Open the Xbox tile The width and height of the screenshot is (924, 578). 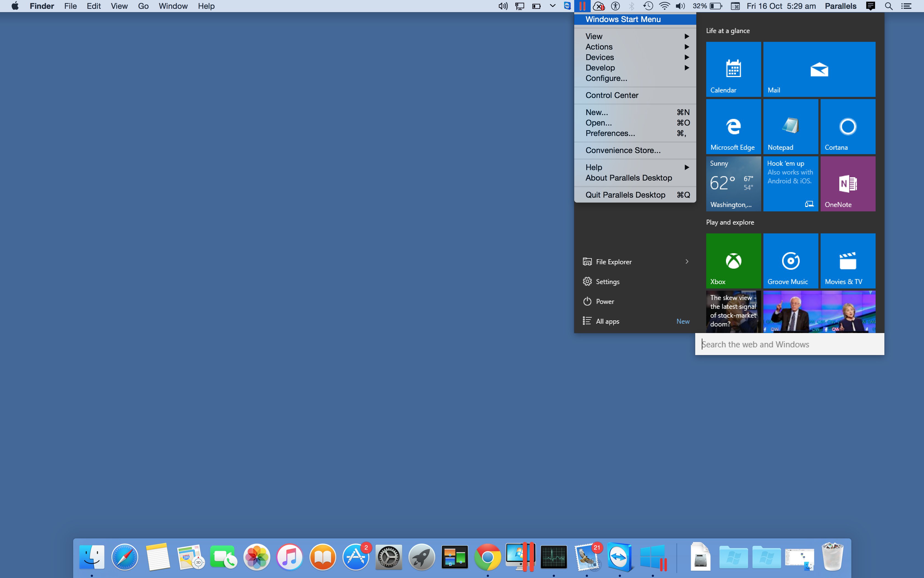point(733,261)
